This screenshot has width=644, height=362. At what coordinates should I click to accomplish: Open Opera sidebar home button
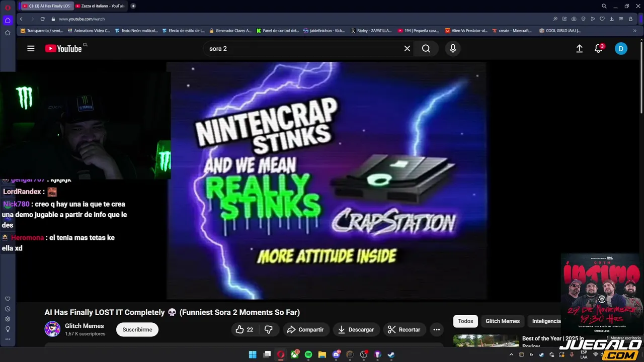8,21
